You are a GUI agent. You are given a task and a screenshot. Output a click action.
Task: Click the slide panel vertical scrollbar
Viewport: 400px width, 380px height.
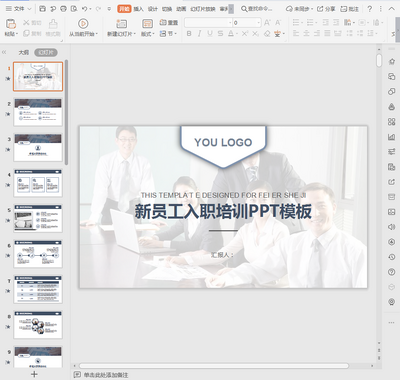point(67,112)
